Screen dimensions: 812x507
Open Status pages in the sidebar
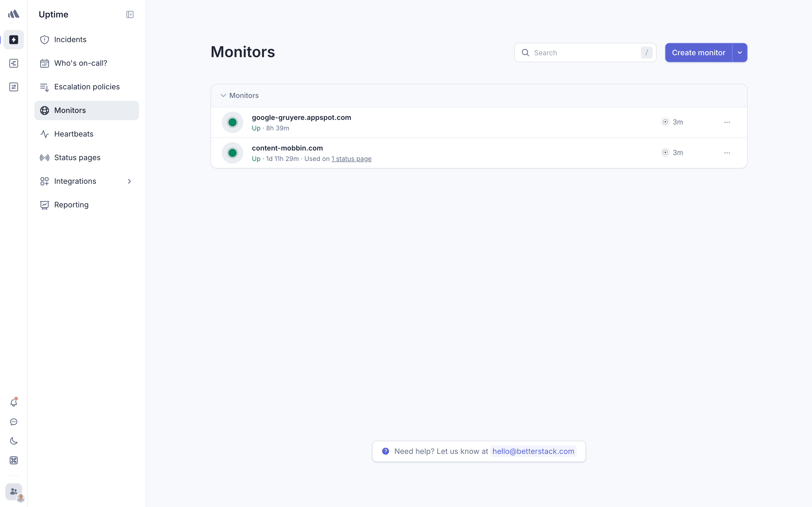77,158
